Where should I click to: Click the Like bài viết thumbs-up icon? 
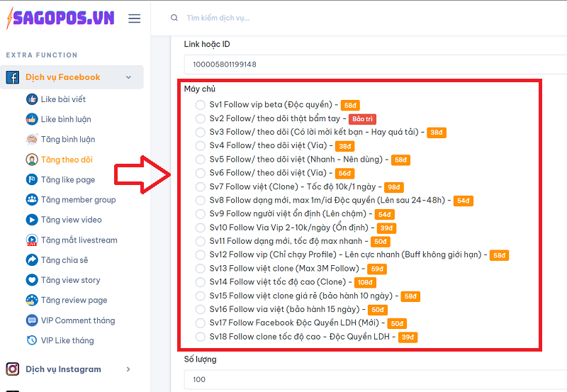point(31,99)
